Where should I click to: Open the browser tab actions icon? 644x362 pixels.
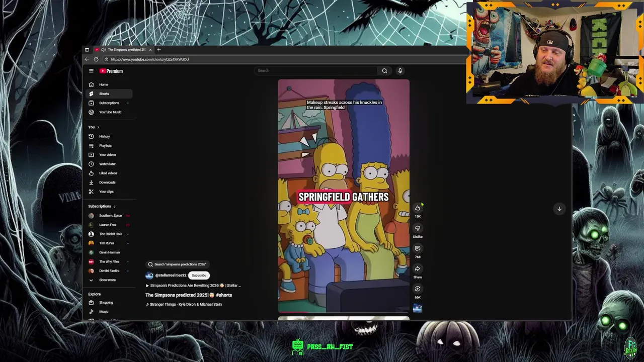tap(87, 50)
